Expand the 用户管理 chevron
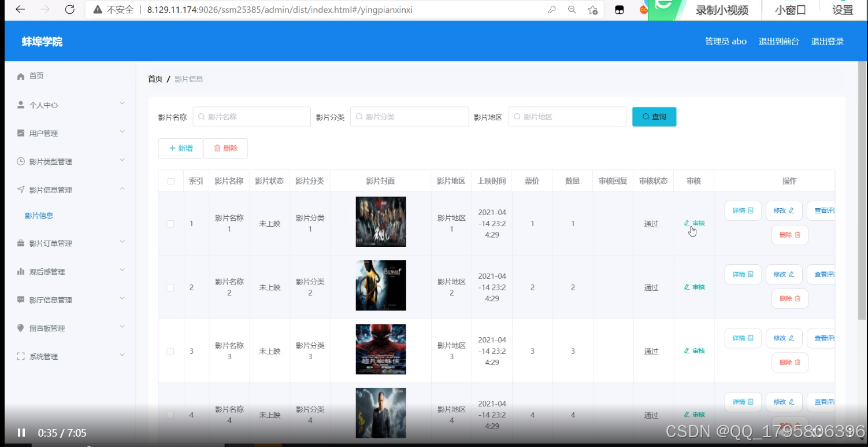This screenshot has height=447, width=868. (122, 132)
